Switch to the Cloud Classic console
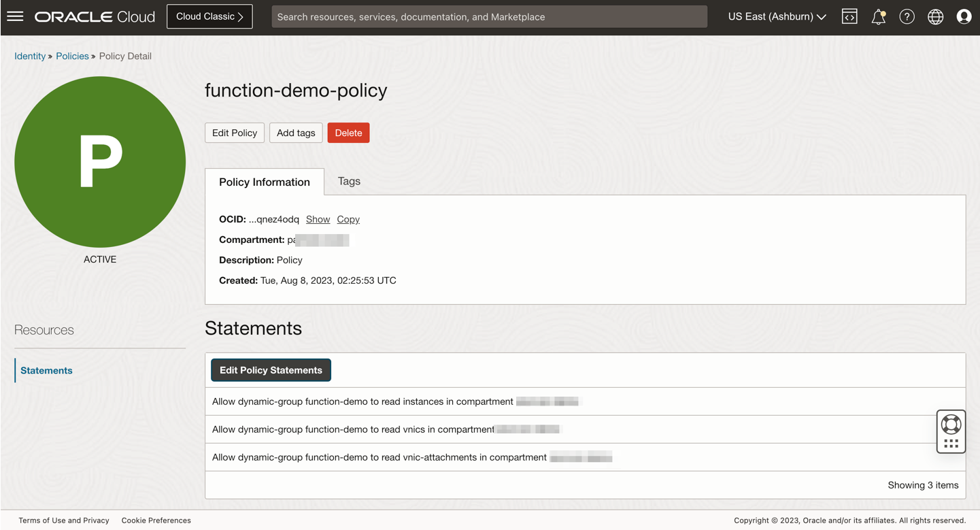Screen dimensions: 980x530 pyautogui.click(x=209, y=16)
